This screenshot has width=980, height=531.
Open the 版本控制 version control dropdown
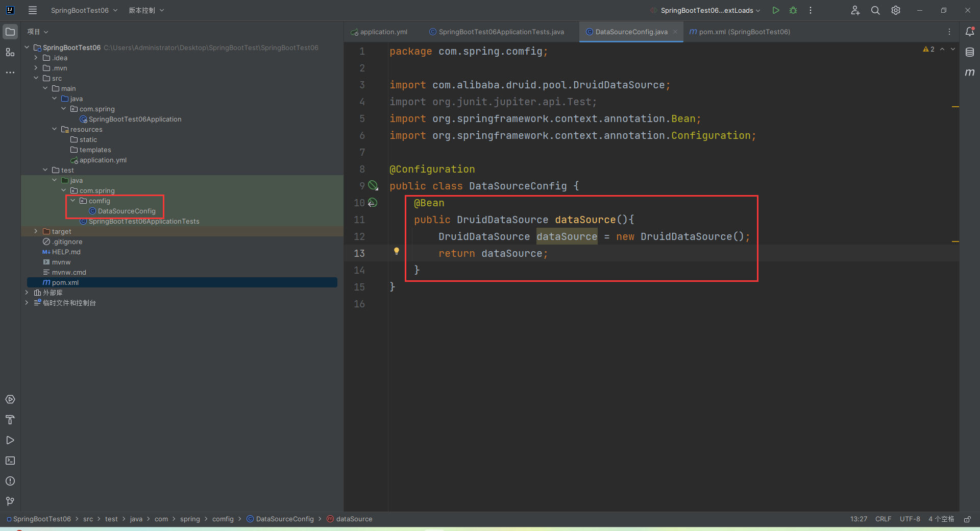pos(146,10)
